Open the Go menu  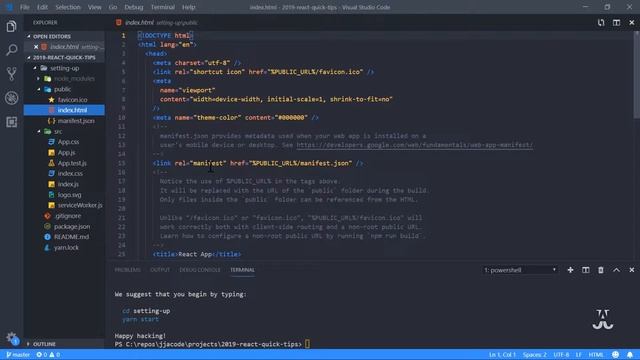pos(113,7)
